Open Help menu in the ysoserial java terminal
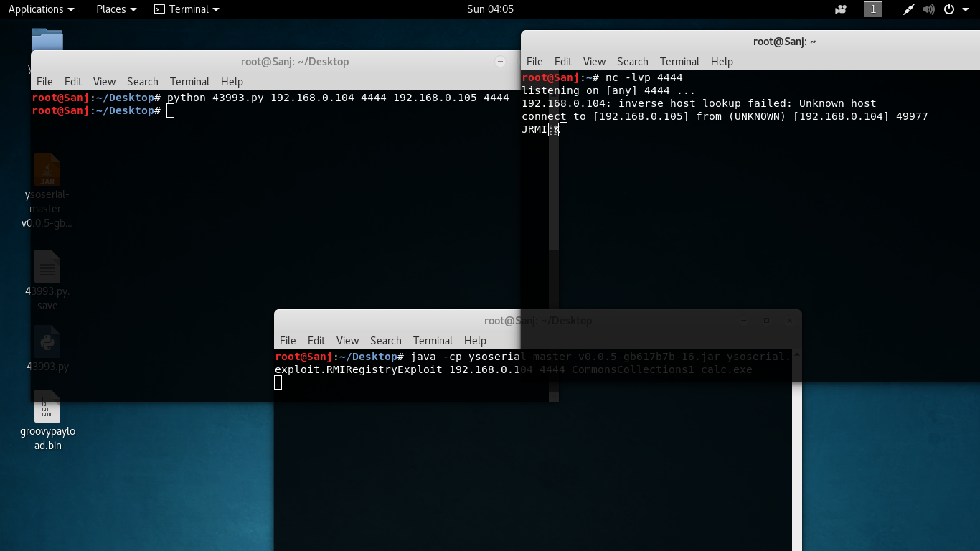 (x=476, y=341)
